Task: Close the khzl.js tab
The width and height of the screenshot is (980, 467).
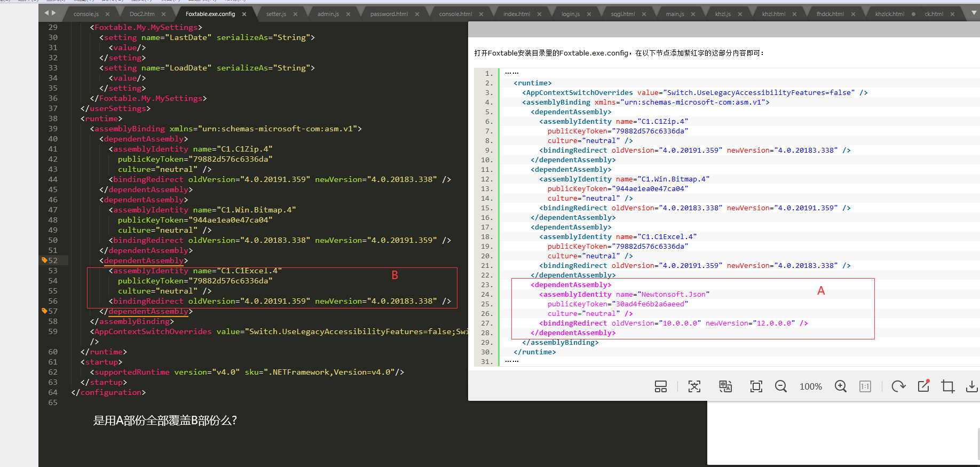Action: (x=740, y=14)
